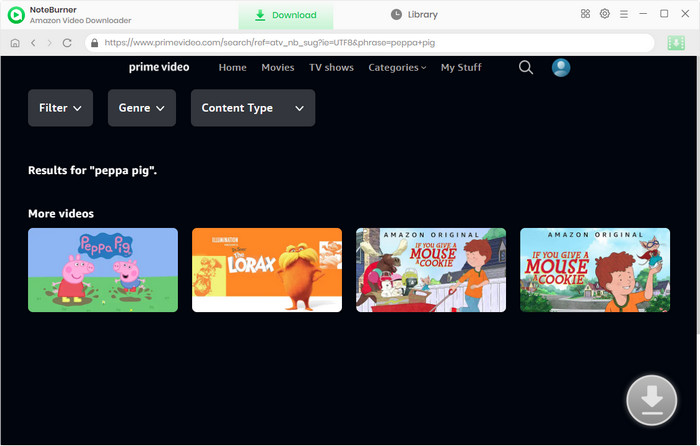Minimize the NoteBurner window
This screenshot has width=700, height=446.
643,14
